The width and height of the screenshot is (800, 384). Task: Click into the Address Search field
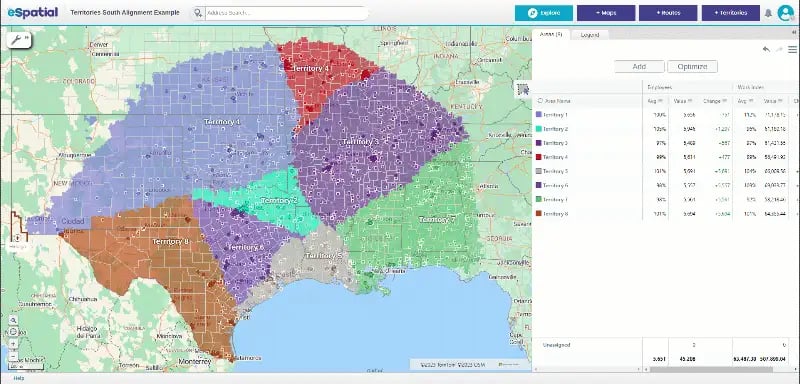click(286, 13)
